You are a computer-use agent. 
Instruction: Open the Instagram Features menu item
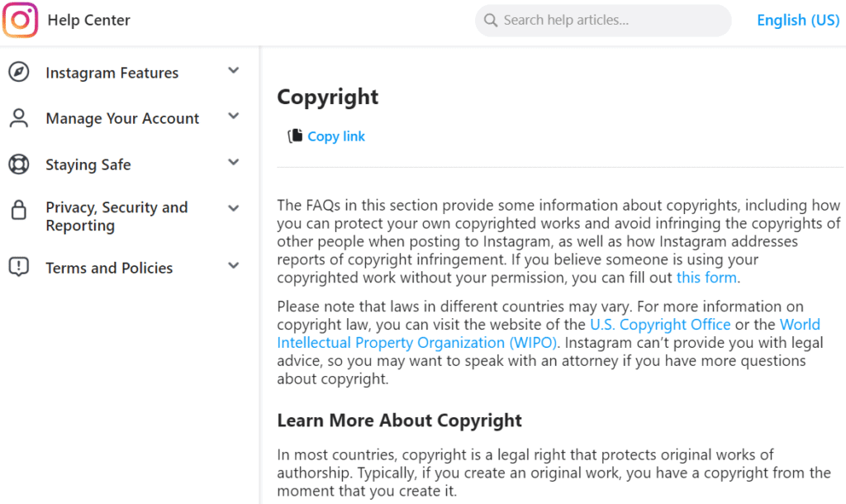[x=112, y=73]
